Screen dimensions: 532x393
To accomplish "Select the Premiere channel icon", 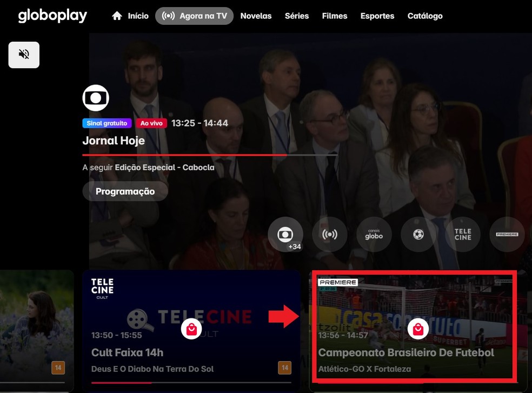I will (507, 234).
